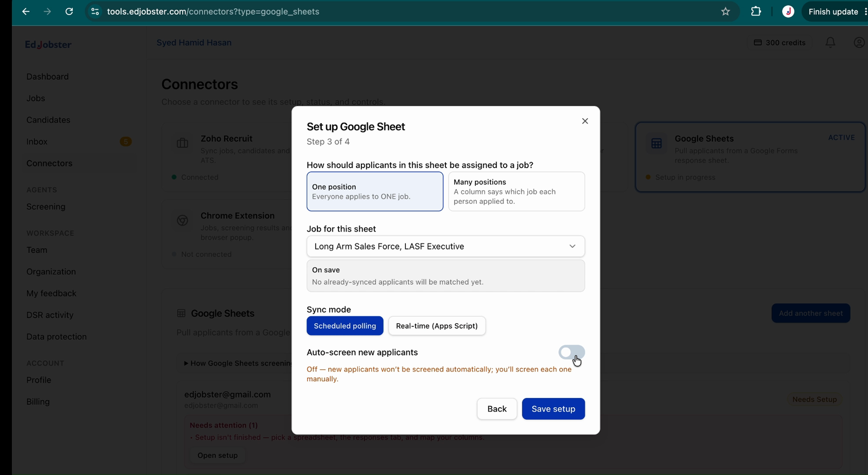Click the Setup in progress status text
This screenshot has height=475, width=868.
coord(685,177)
